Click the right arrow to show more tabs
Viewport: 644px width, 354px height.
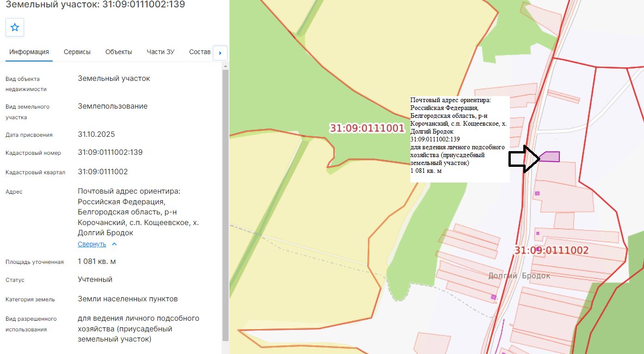pyautogui.click(x=220, y=53)
